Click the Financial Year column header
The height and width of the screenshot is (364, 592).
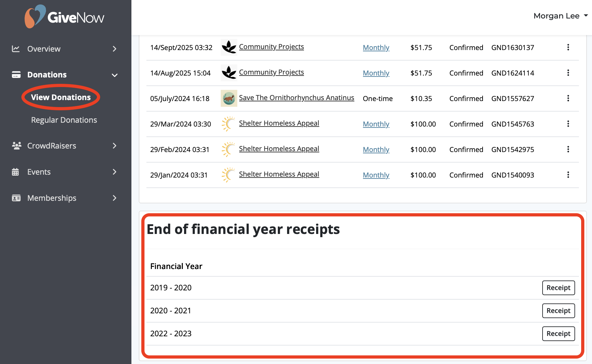176,266
